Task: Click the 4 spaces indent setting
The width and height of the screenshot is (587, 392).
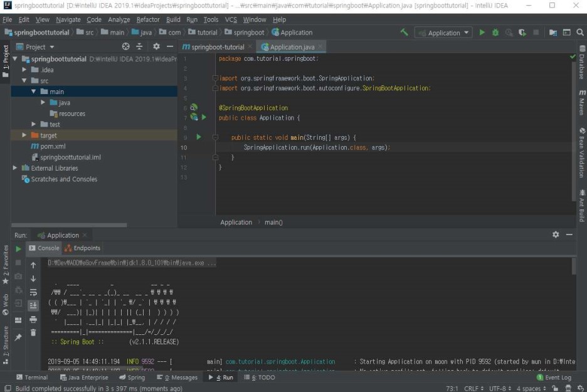Action: point(532,388)
